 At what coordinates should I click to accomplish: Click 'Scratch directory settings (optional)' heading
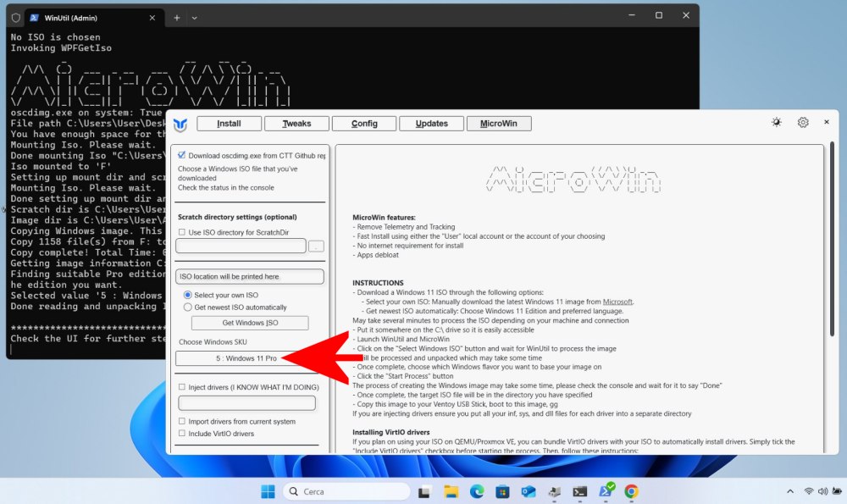click(x=237, y=217)
